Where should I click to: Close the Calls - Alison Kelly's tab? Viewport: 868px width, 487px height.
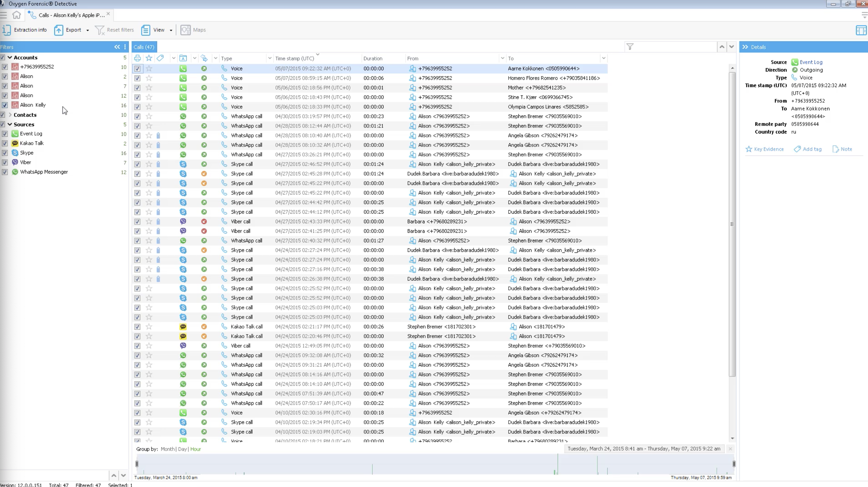(108, 14)
